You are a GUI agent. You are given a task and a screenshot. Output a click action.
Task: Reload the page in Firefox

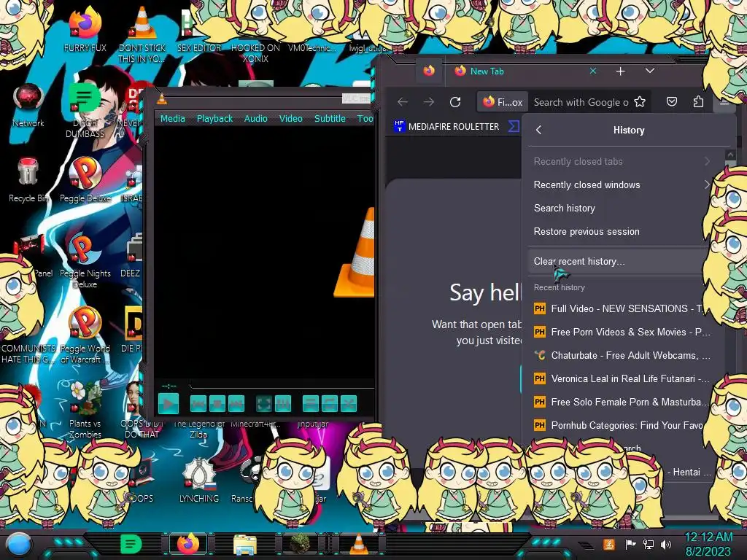pos(455,102)
